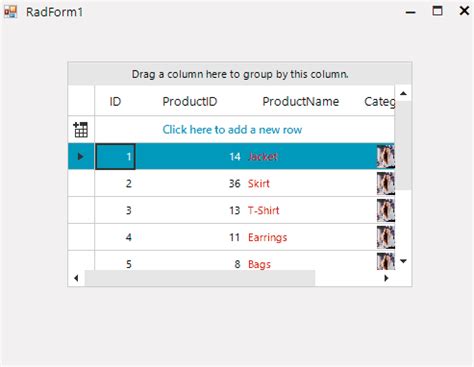
Task: Click the ProductName column header
Action: (x=301, y=101)
